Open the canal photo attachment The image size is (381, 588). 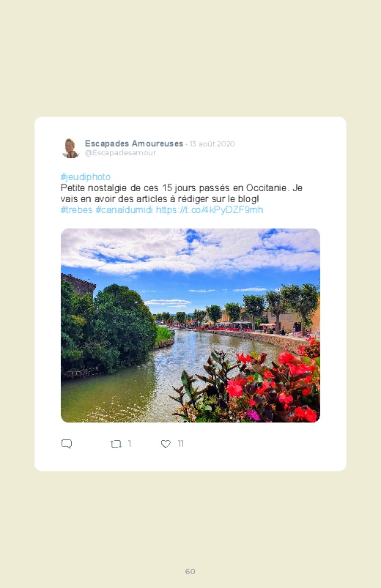point(190,326)
